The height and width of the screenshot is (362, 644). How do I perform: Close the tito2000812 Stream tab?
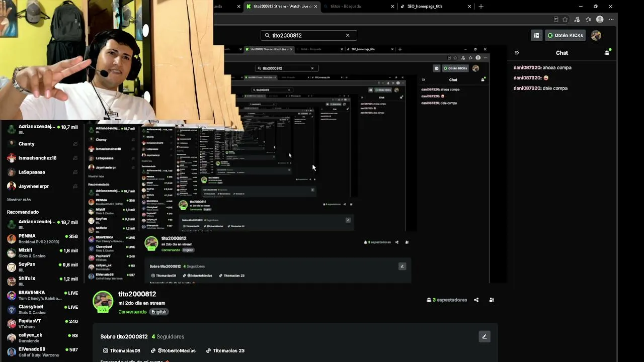(x=316, y=7)
